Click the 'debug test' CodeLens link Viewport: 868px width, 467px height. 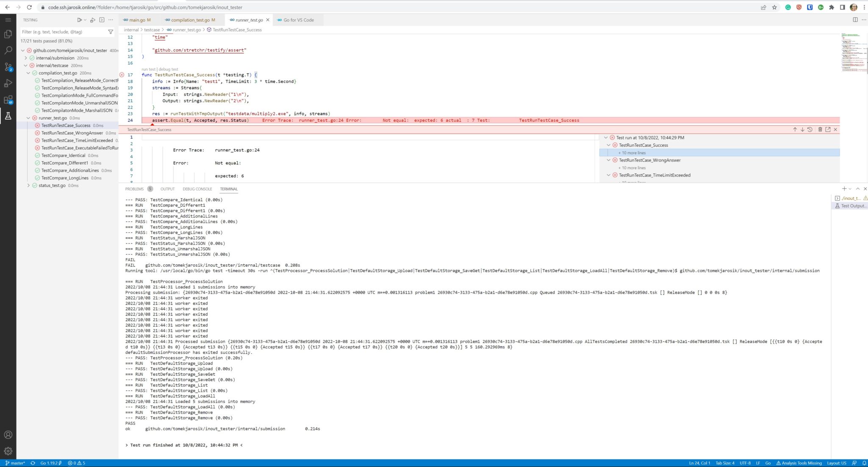point(169,69)
